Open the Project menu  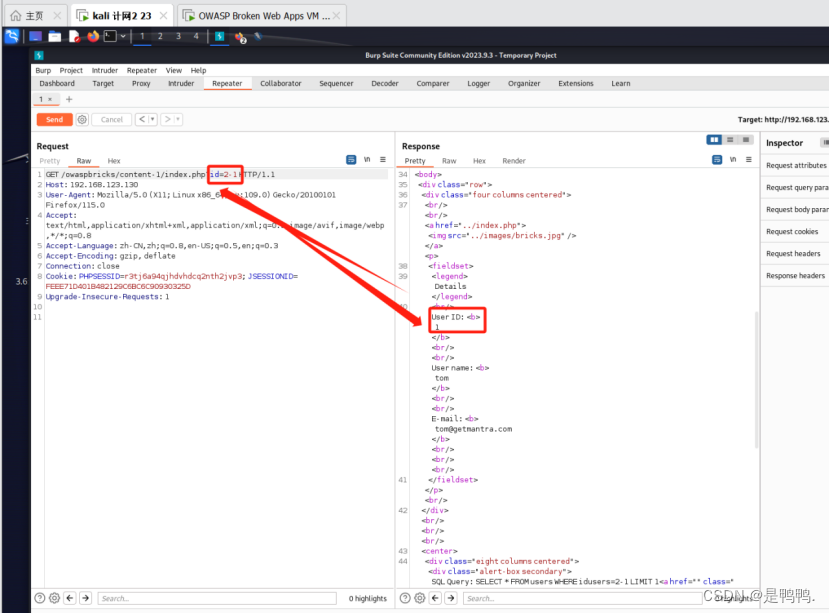pyautogui.click(x=71, y=70)
